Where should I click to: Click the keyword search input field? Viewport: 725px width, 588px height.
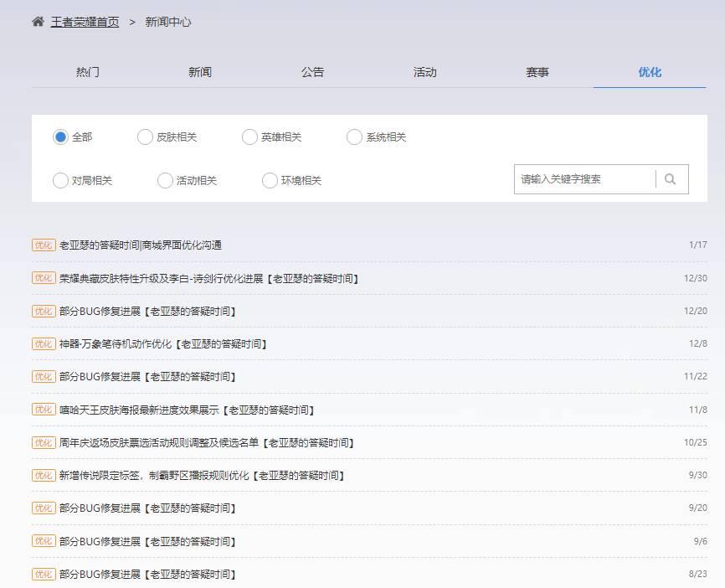pos(582,178)
